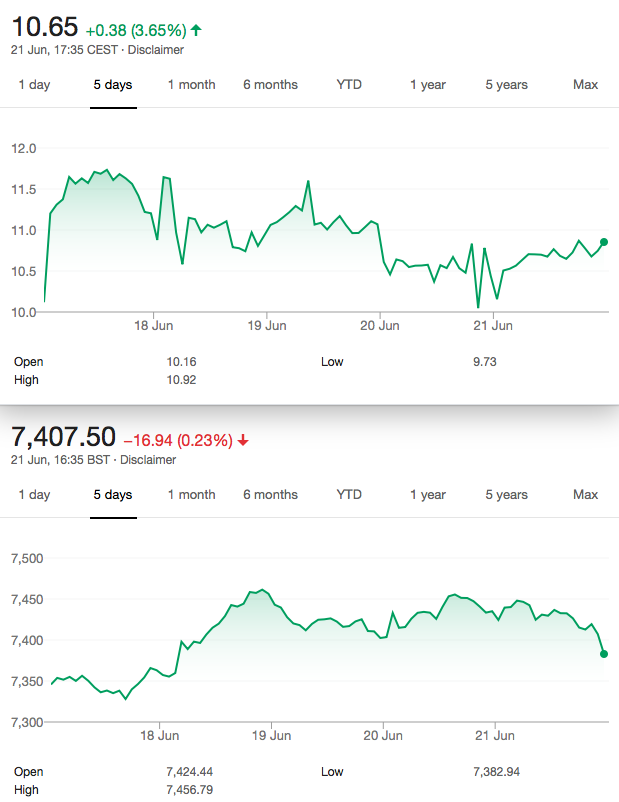Click the green up arrow beside 3.65%
Viewport: 619px width, 802px height.
196,31
